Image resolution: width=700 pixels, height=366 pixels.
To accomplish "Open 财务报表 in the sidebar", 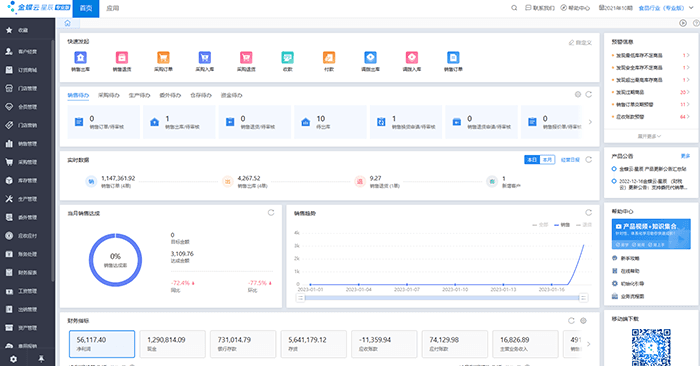I will (x=27, y=272).
